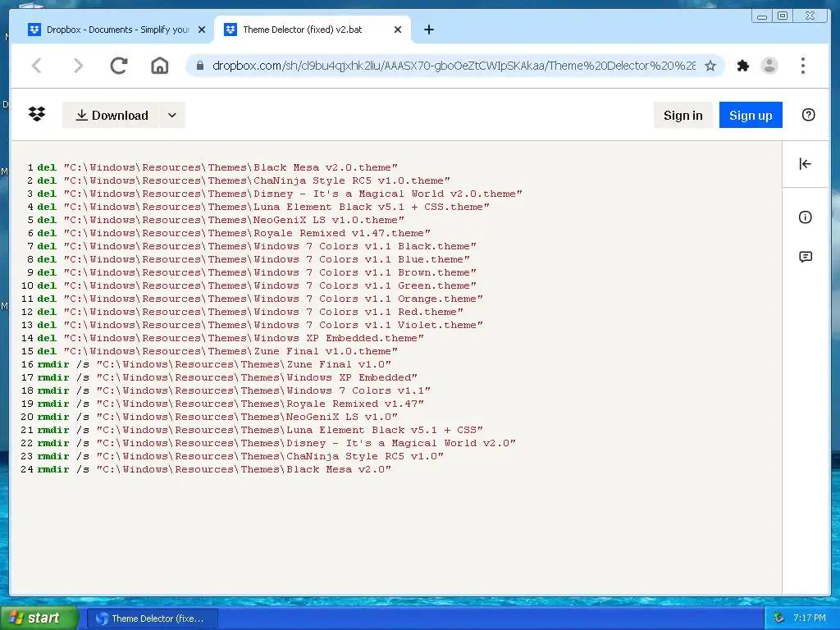Click the site lock icon in address bar
840x630 pixels.
200,66
